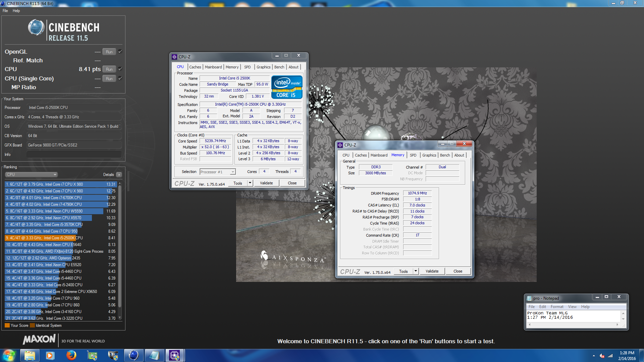Switch to Caches tab in CPU-Z CPU window
The height and width of the screenshot is (362, 644).
tap(195, 67)
